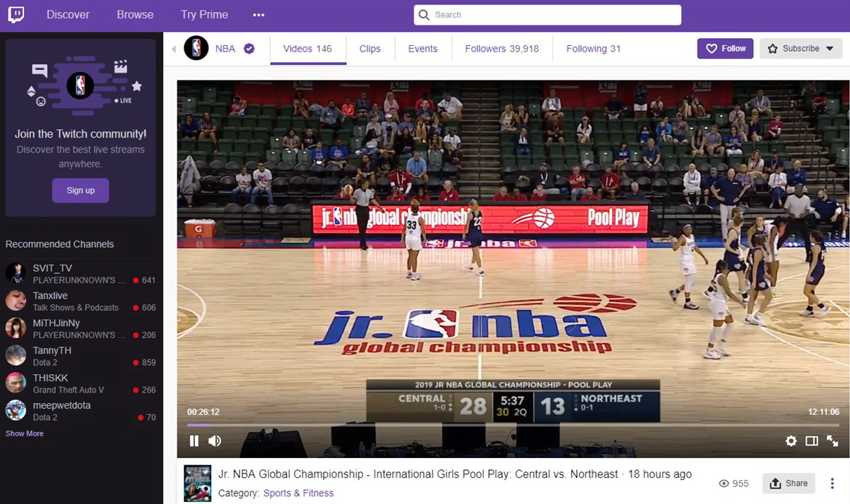Click Tanxlive channel avatar
This screenshot has height=504, width=850.
(x=16, y=301)
